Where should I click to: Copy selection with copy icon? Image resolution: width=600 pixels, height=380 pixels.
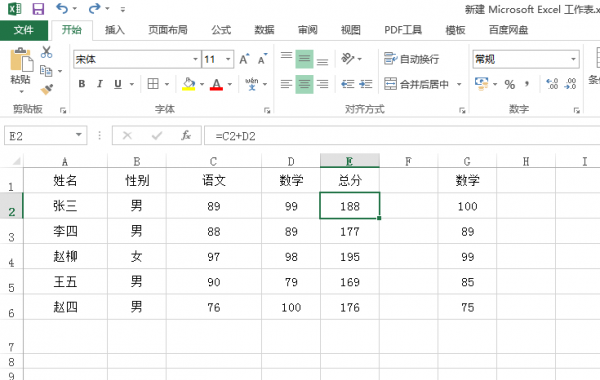tap(46, 71)
